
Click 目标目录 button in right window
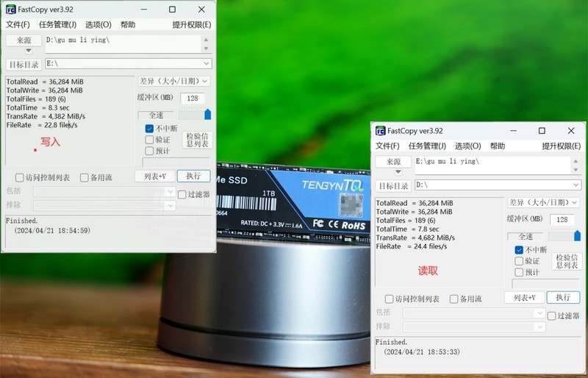point(393,186)
